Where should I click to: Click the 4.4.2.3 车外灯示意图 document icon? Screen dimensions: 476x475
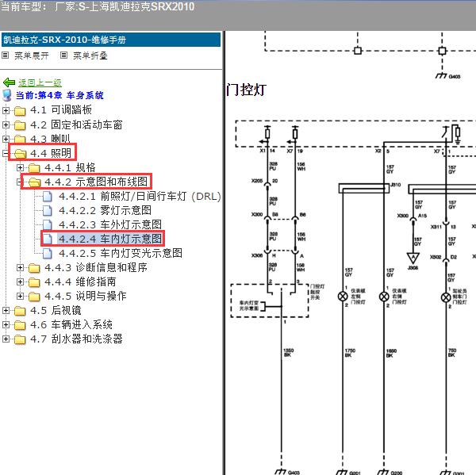(x=48, y=225)
